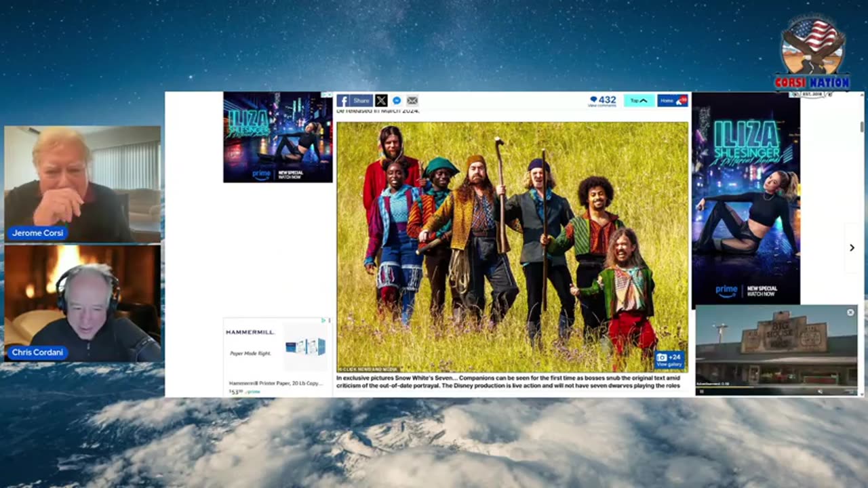Image resolution: width=868 pixels, height=488 pixels.
Task: Share the article by email icon
Action: [412, 100]
